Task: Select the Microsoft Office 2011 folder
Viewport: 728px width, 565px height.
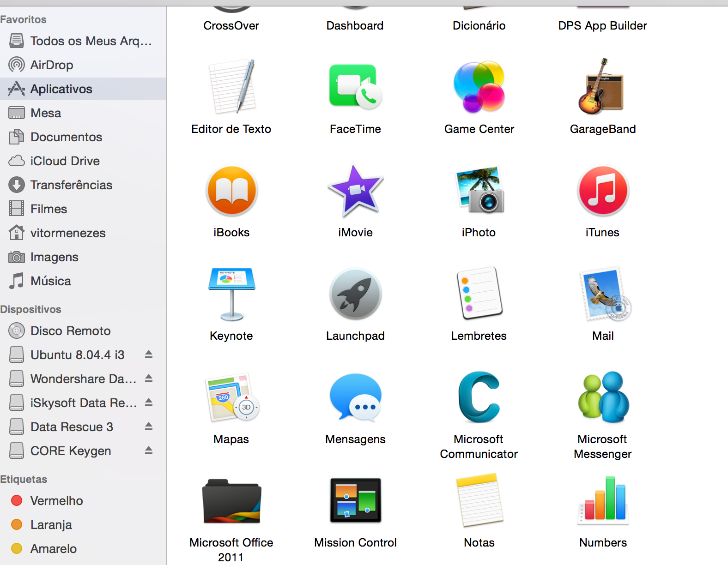Action: pos(231,501)
